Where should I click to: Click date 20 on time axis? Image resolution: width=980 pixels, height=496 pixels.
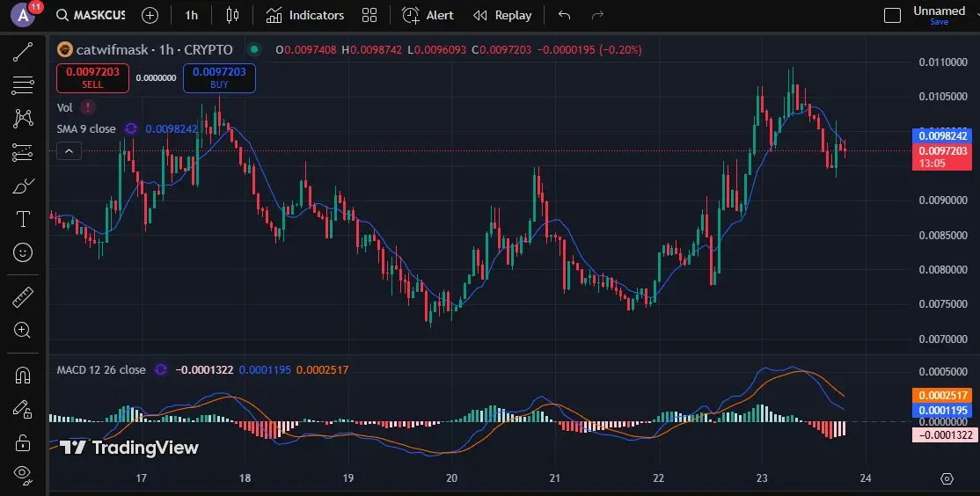coord(451,478)
